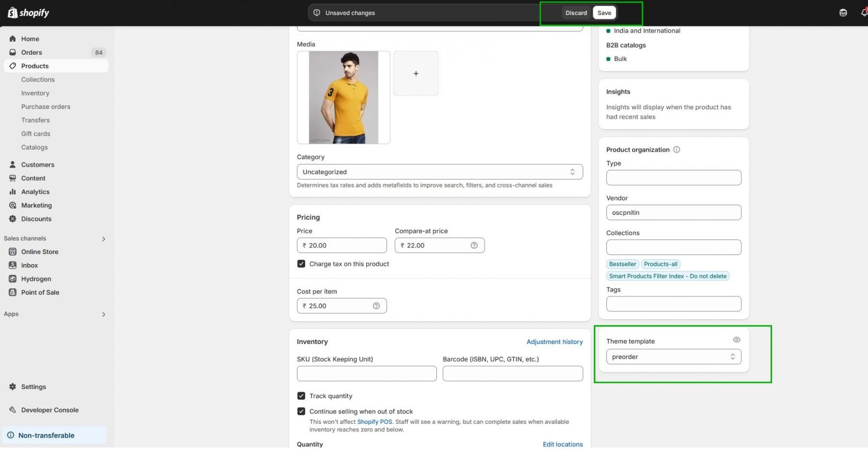868x449 pixels.
Task: Toggle the Track quantity checkbox
Action: tap(301, 396)
